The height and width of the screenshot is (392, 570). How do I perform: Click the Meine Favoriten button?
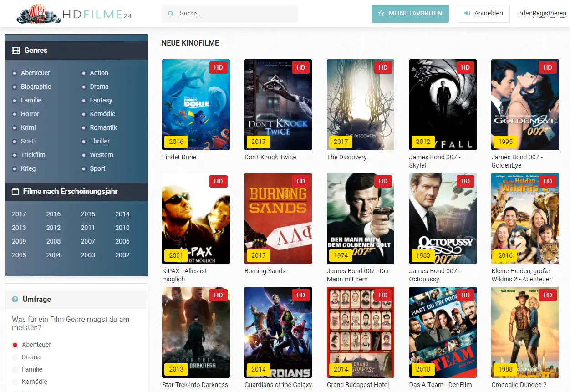[410, 14]
